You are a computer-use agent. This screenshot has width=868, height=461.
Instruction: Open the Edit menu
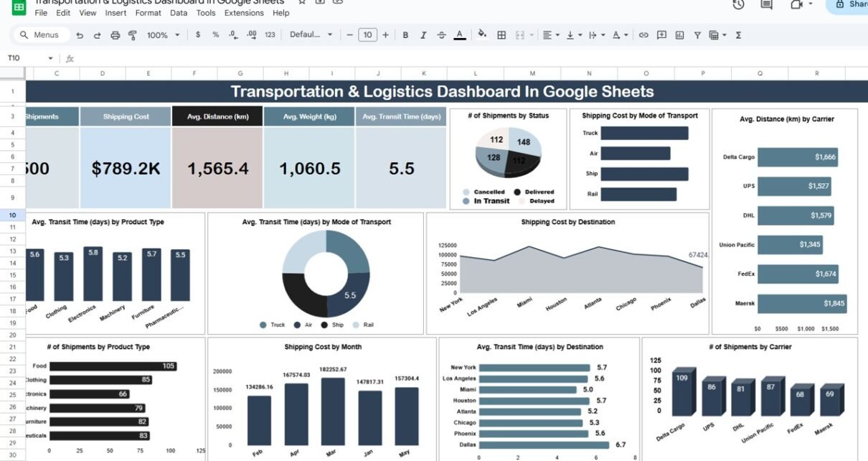coord(63,13)
